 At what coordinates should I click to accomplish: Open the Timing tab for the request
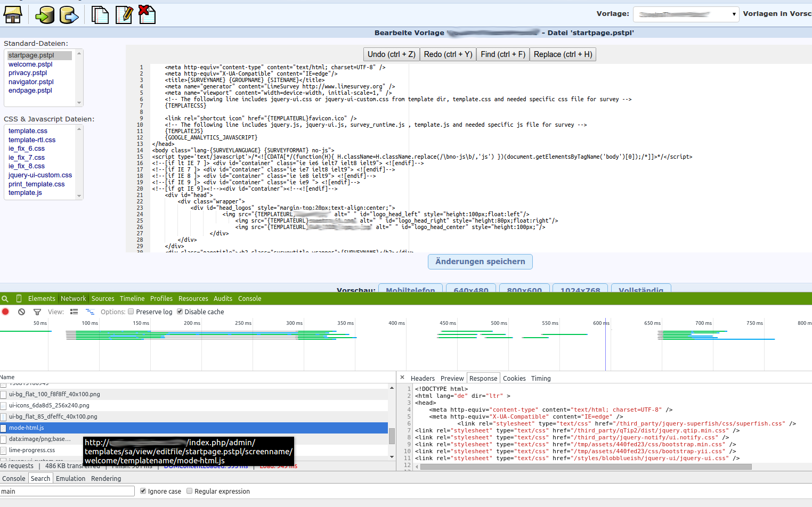(541, 379)
